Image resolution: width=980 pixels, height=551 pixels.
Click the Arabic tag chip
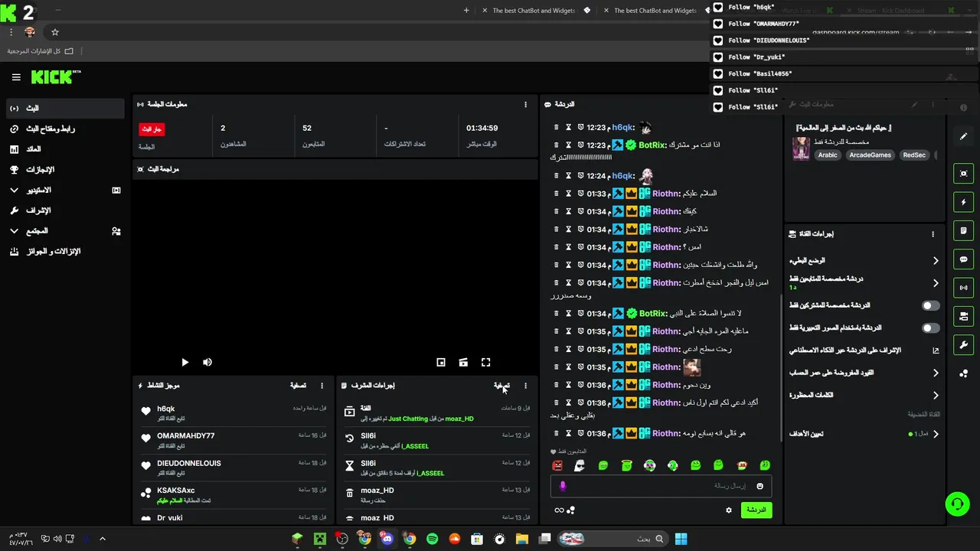pos(828,155)
